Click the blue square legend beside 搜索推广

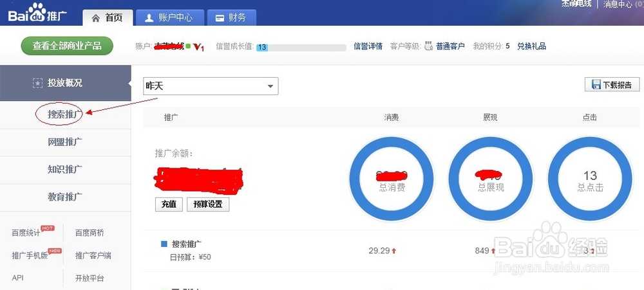click(x=164, y=244)
